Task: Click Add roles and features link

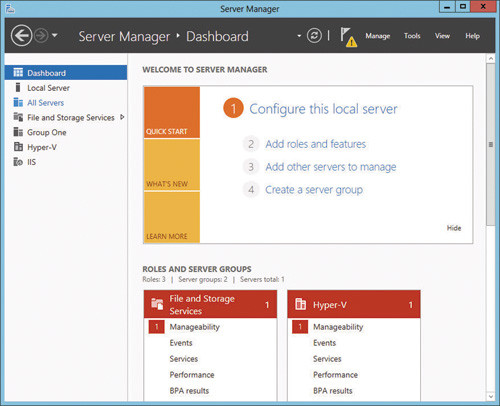Action: (x=316, y=144)
